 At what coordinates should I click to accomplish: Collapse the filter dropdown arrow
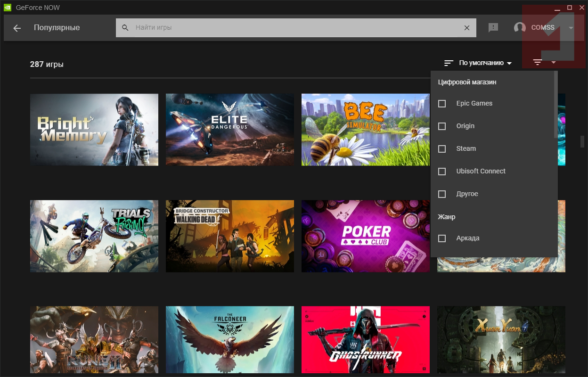point(554,62)
